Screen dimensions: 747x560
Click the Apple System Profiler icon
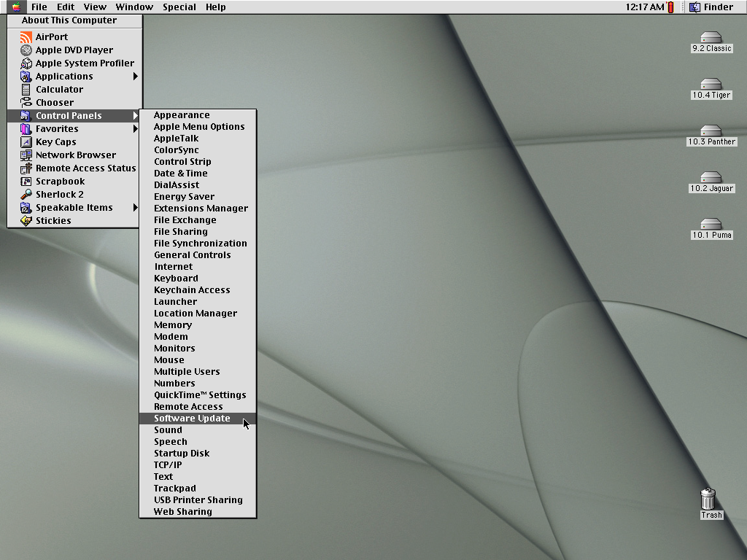point(26,63)
